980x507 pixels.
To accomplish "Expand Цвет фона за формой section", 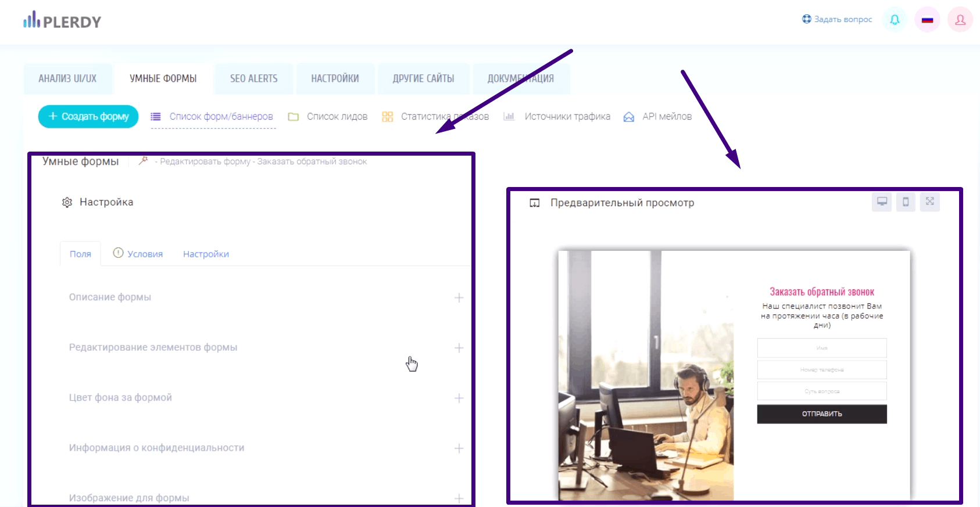I will click(459, 398).
